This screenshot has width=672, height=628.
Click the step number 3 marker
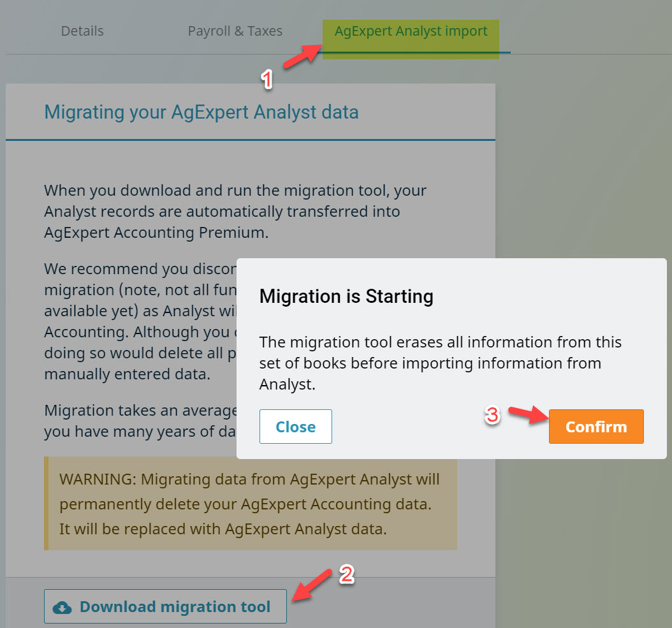492,415
